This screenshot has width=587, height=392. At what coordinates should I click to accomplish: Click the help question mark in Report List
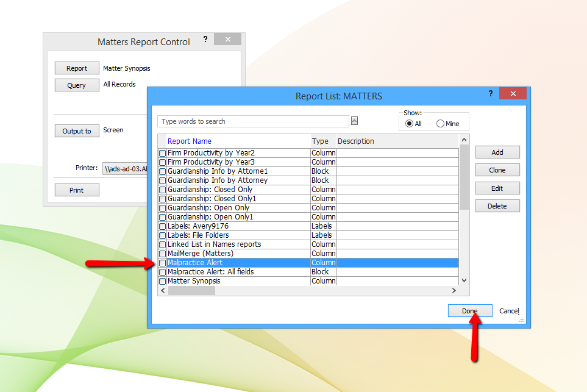pos(491,94)
